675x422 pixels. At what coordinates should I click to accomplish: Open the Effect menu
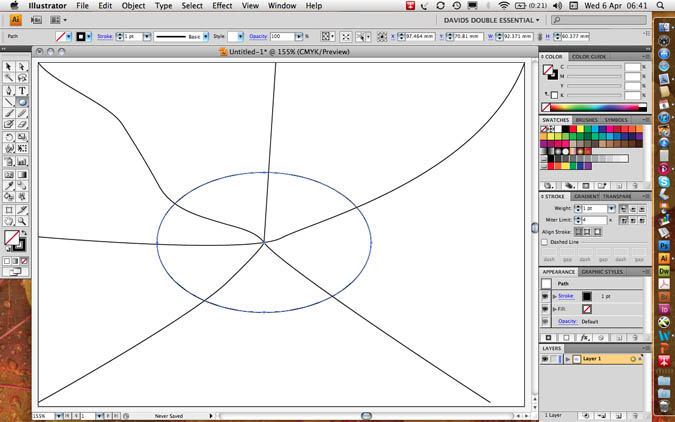click(222, 6)
